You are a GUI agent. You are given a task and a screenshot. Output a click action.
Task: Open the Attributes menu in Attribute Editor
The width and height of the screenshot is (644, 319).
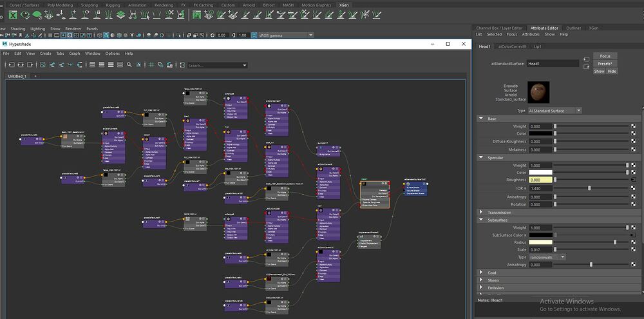[531, 35]
